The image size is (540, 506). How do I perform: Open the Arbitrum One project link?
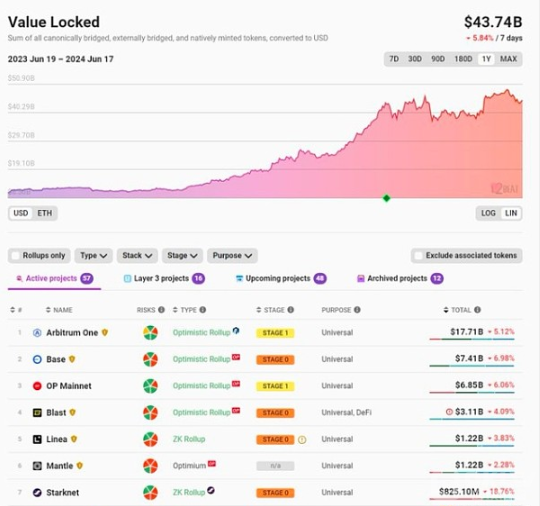coord(72,333)
